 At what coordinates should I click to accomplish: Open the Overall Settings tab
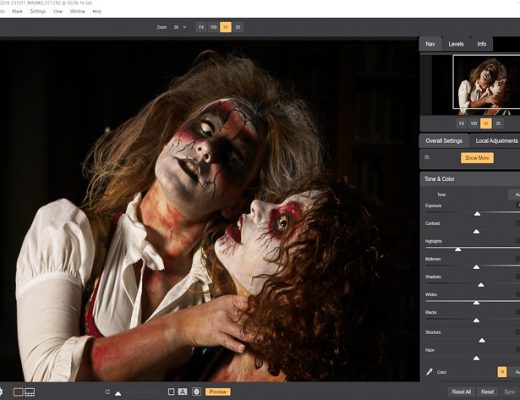pyautogui.click(x=444, y=141)
